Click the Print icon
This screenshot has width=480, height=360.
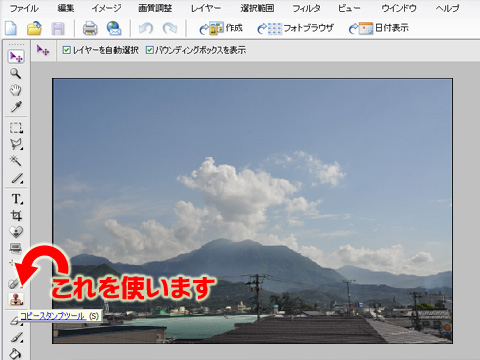point(90,29)
